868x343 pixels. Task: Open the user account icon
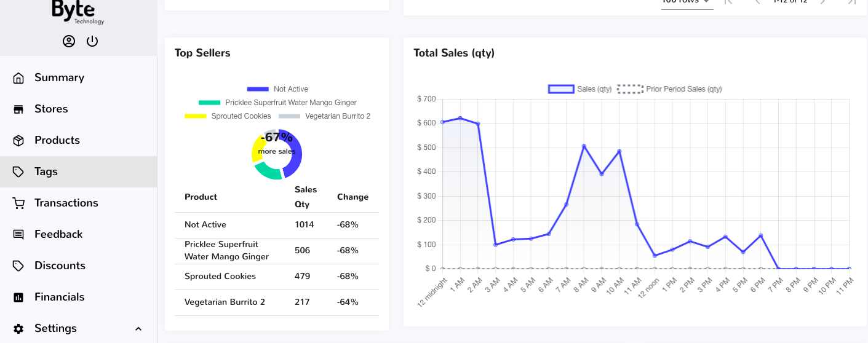[x=69, y=41]
